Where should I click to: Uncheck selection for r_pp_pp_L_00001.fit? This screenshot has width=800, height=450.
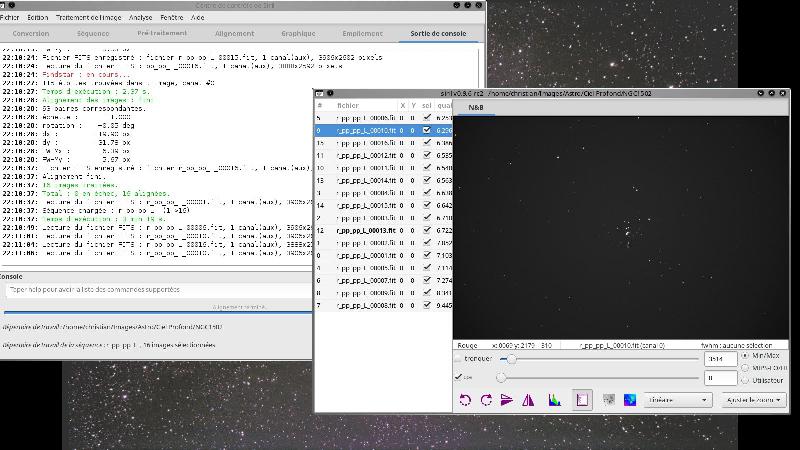coord(427,255)
